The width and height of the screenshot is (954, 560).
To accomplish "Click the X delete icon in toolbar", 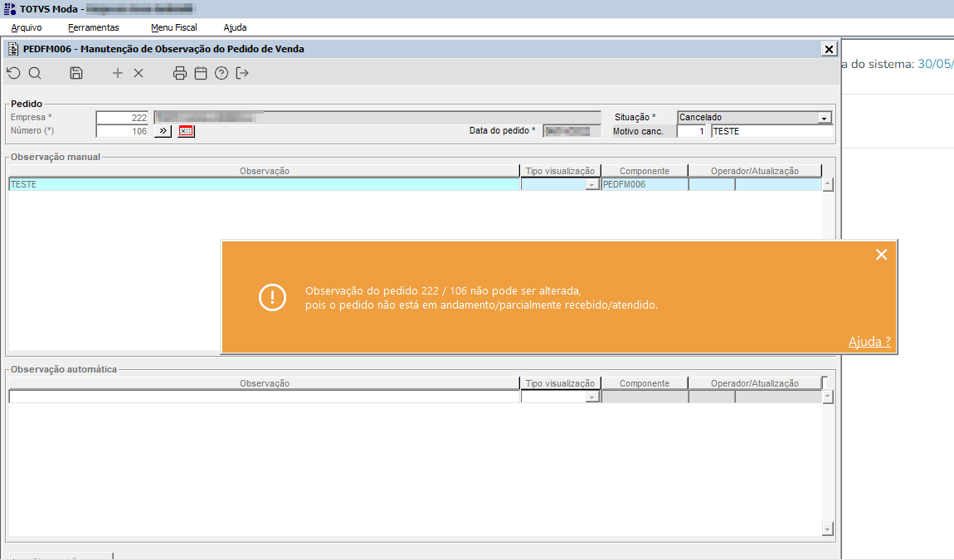I will coord(139,73).
